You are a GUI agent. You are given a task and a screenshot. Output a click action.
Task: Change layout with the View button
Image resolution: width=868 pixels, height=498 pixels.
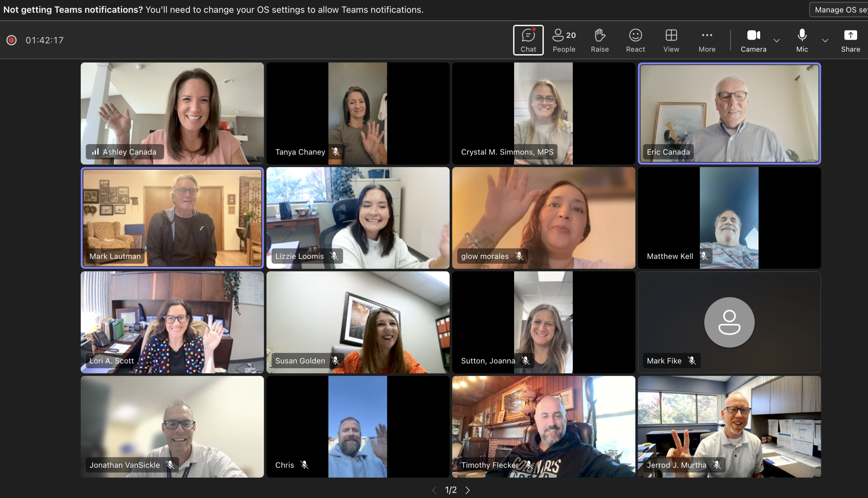click(x=671, y=40)
